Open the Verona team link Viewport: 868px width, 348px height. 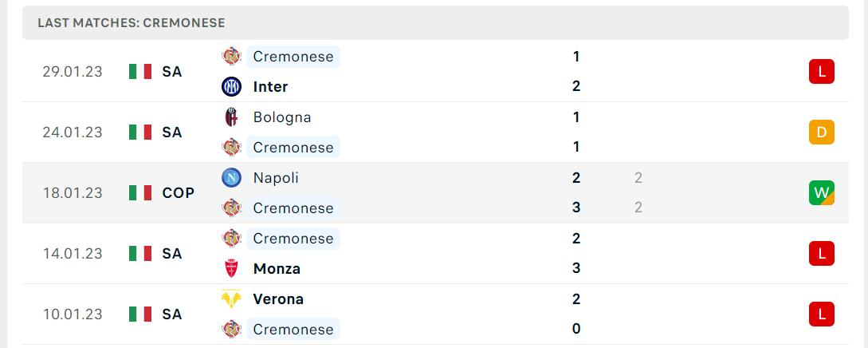click(x=278, y=299)
